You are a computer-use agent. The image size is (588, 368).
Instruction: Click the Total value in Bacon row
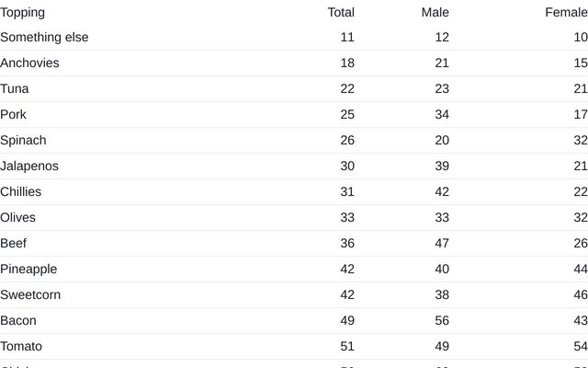(x=346, y=321)
